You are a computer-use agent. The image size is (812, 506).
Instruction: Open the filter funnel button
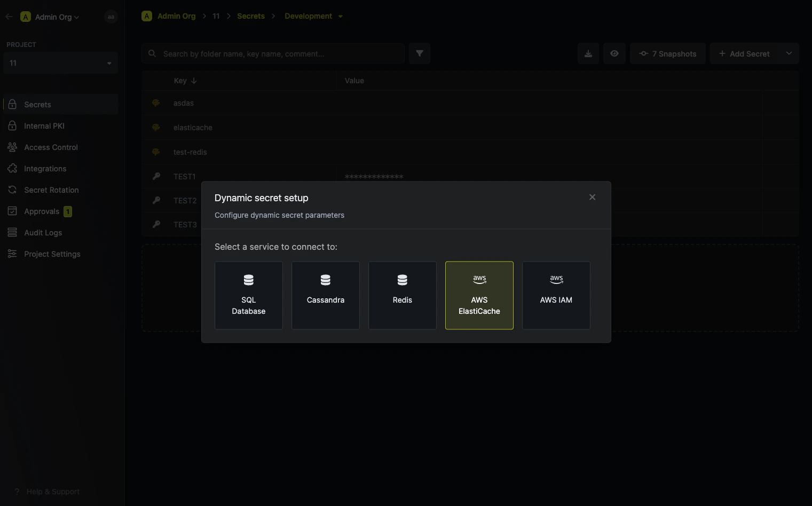tap(420, 53)
